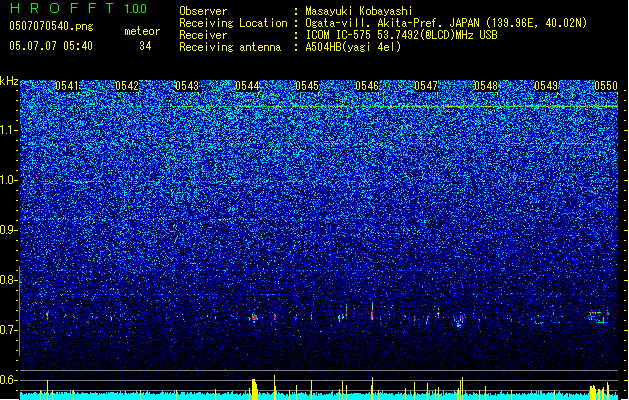
Task: Click the 0543 time marker
Action: 187,86
